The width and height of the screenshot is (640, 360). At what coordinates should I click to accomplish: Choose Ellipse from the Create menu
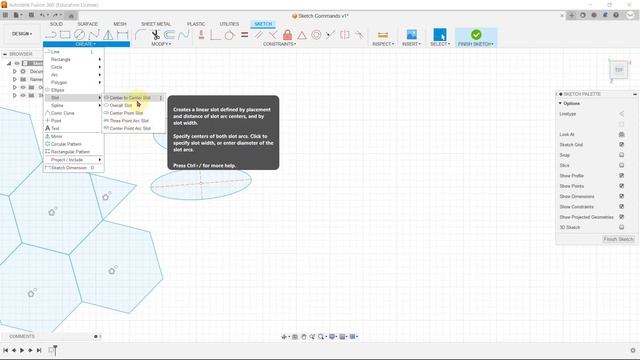74,90
